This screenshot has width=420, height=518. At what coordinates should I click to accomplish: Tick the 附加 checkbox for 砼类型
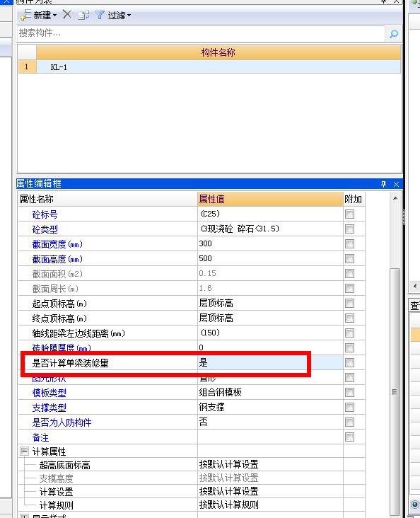click(350, 229)
